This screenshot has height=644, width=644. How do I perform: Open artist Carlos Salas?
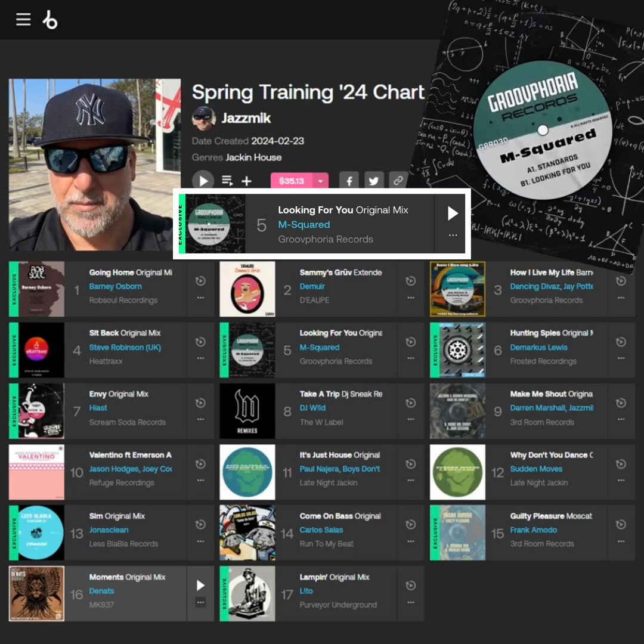[x=321, y=530]
